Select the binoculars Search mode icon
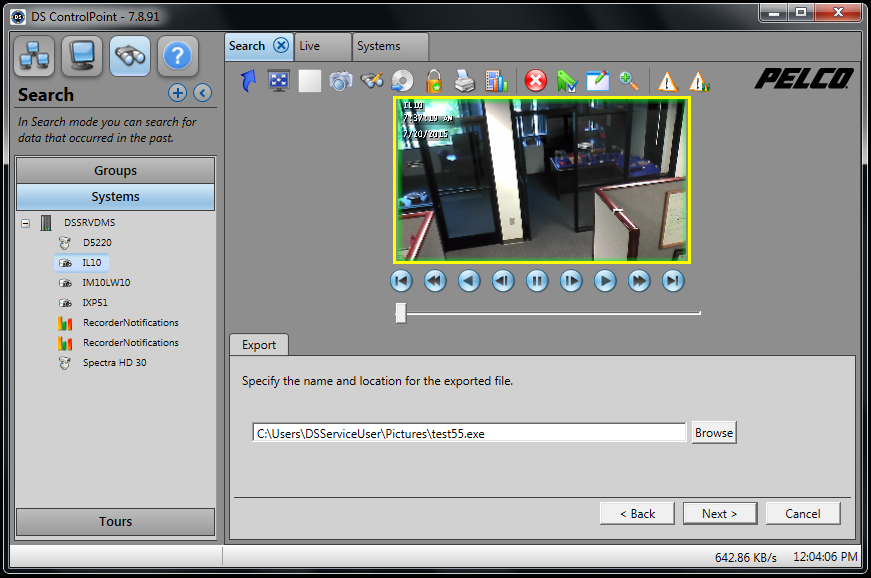 click(130, 56)
